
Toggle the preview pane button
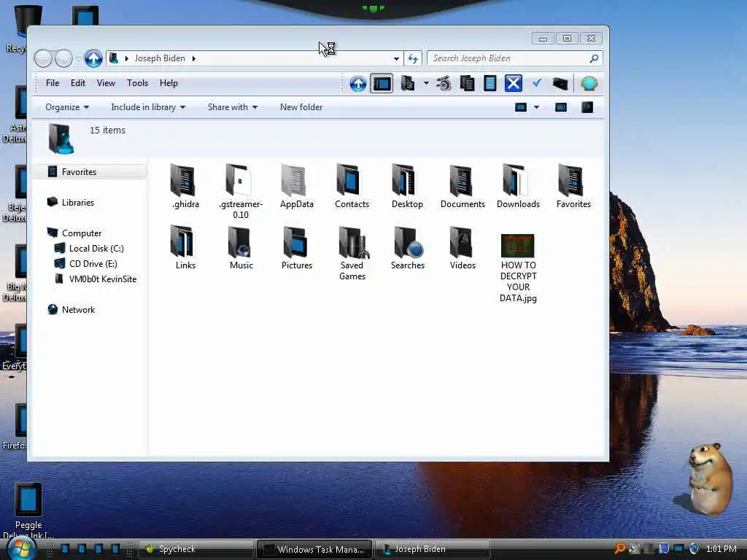tap(561, 107)
